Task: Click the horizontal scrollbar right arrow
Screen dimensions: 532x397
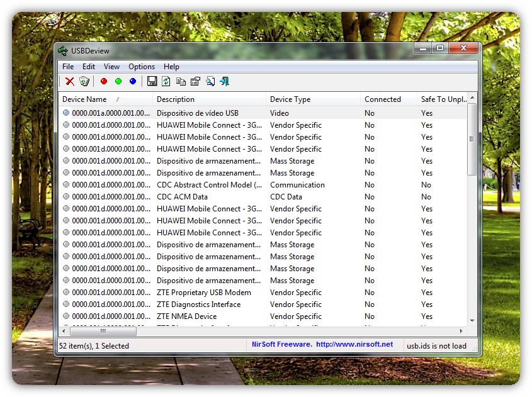Action: pos(461,331)
